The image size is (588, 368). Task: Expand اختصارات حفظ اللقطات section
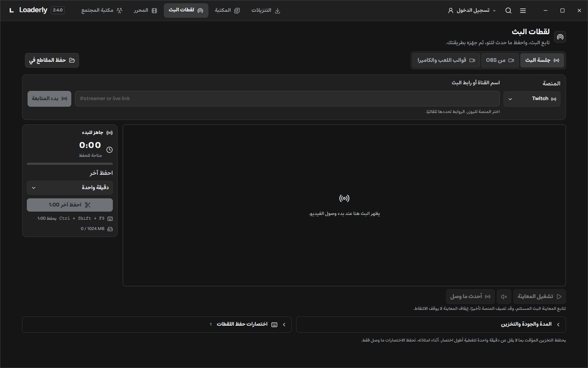click(157, 325)
